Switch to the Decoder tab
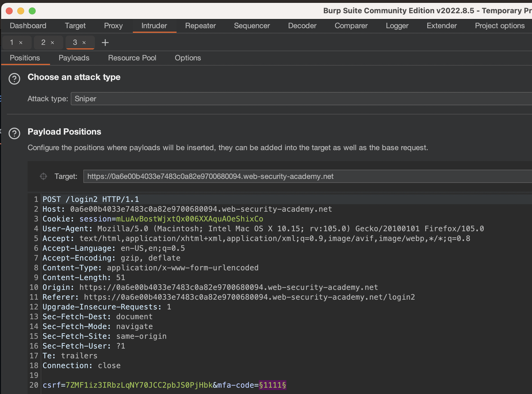This screenshot has width=532, height=394. pyautogui.click(x=302, y=26)
